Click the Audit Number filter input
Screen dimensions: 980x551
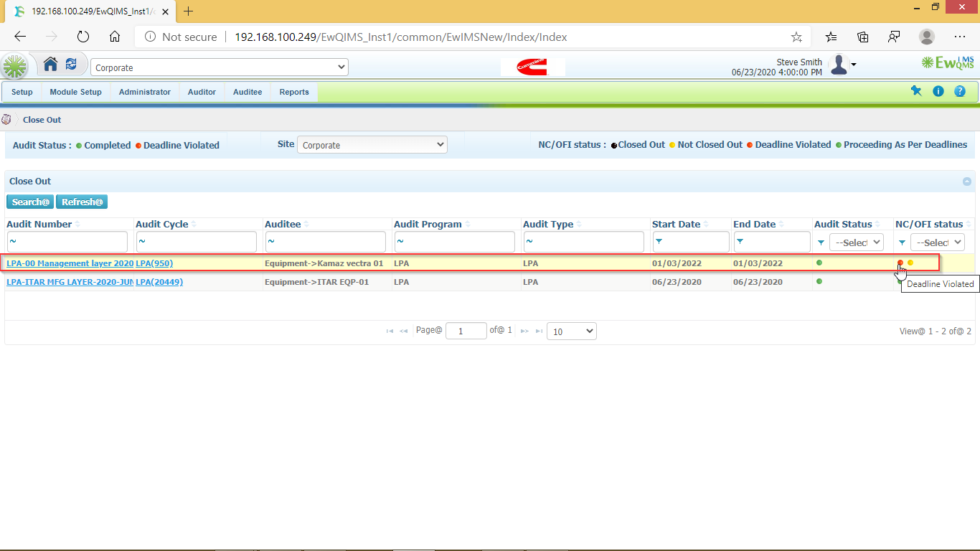point(67,242)
